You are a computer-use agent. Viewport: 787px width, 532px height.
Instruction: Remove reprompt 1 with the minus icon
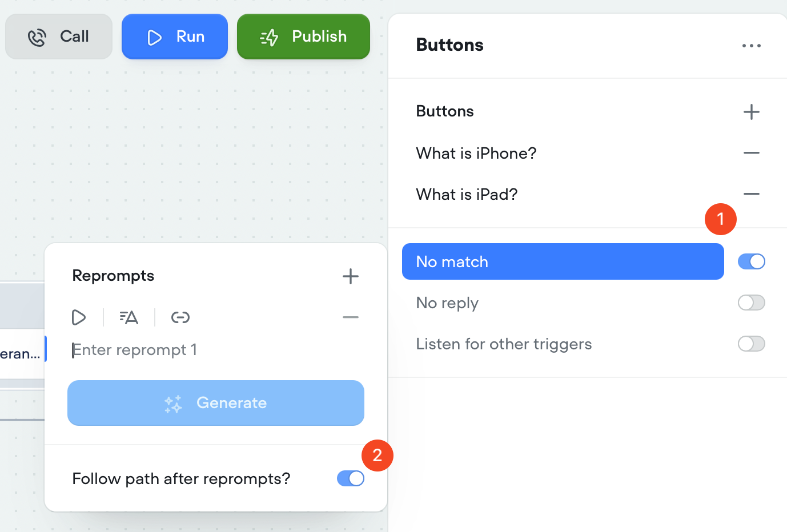pos(350,317)
